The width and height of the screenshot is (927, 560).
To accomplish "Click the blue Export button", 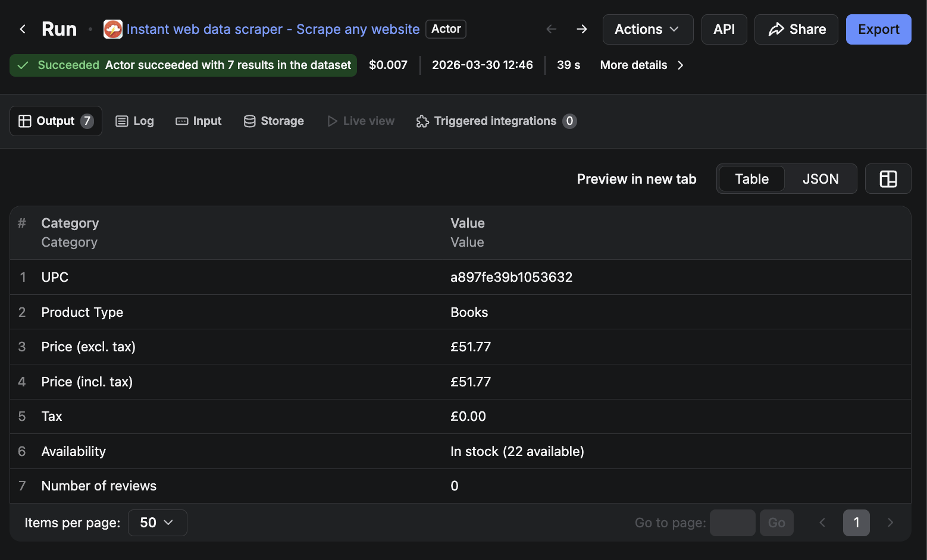I will tap(878, 29).
